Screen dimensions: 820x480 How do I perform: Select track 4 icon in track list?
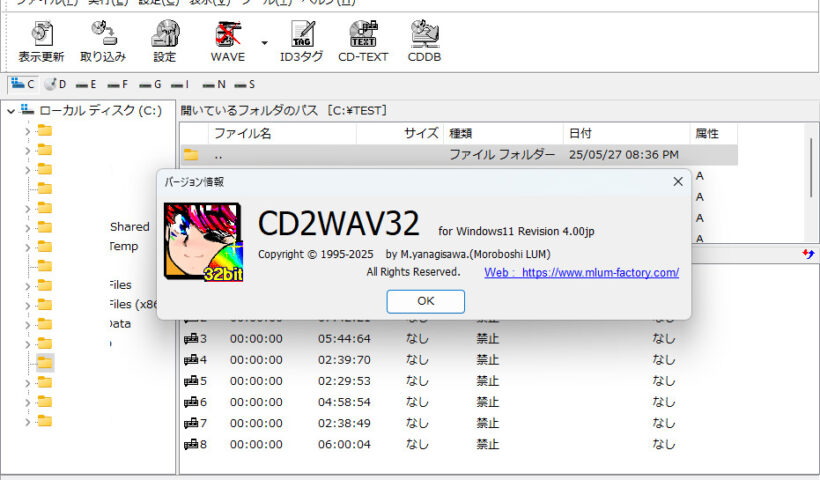191,360
